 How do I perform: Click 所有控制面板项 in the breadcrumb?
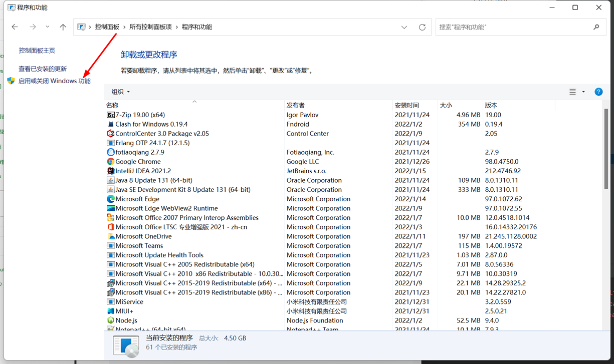(150, 27)
